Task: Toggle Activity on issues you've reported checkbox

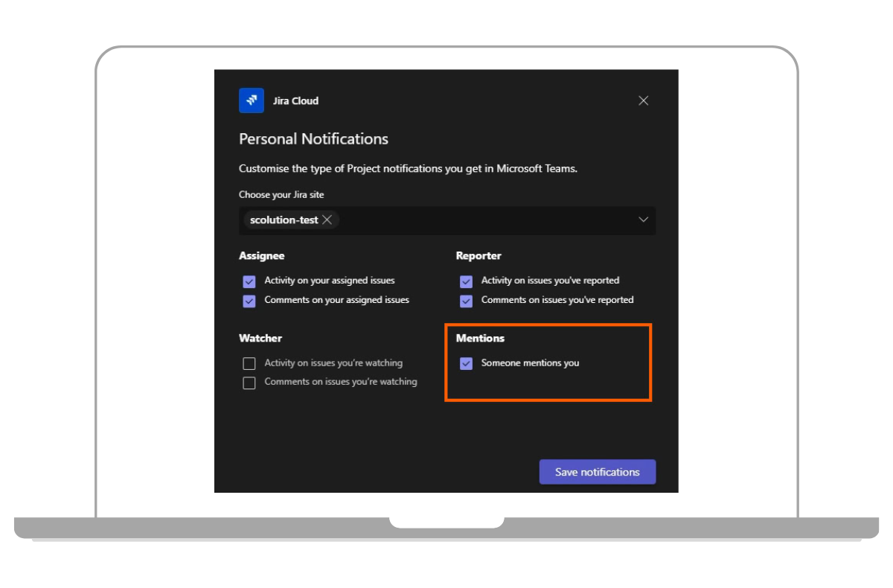Action: 466,281
